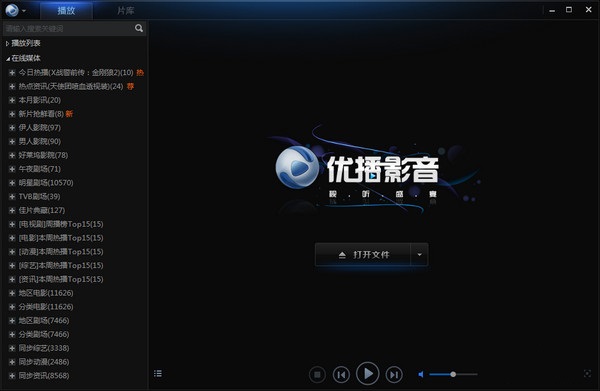Viewport: 600px width, 391px height.
Task: Select the 分类电影(11626) entry
Action: pyautogui.click(x=46, y=306)
